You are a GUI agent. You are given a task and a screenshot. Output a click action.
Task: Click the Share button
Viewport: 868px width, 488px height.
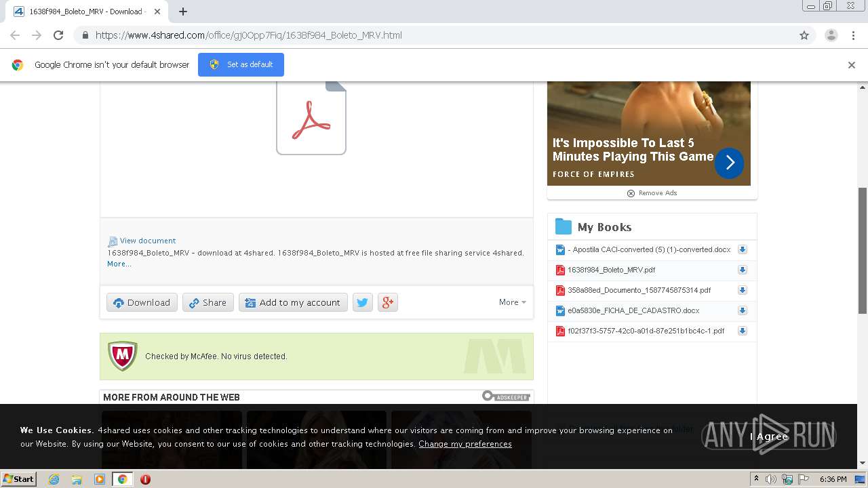click(208, 302)
